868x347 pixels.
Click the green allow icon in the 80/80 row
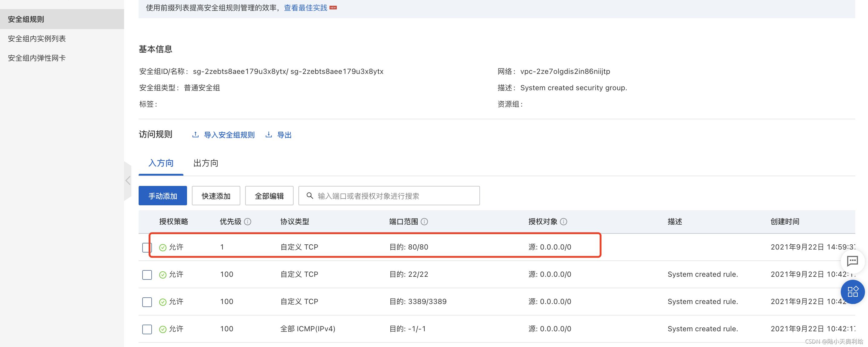163,247
